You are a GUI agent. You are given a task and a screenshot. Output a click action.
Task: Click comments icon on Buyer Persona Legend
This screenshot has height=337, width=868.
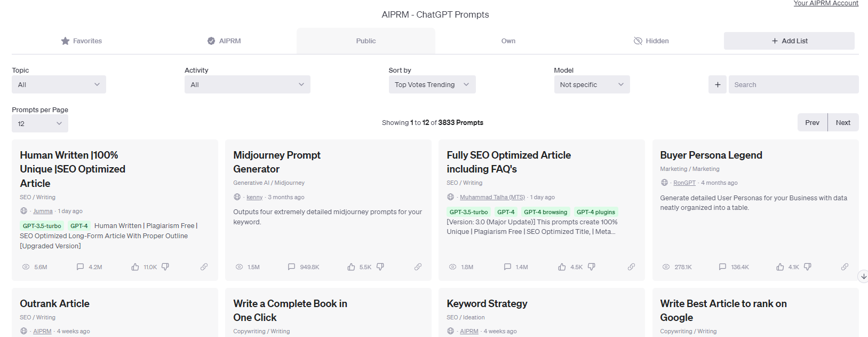722,267
